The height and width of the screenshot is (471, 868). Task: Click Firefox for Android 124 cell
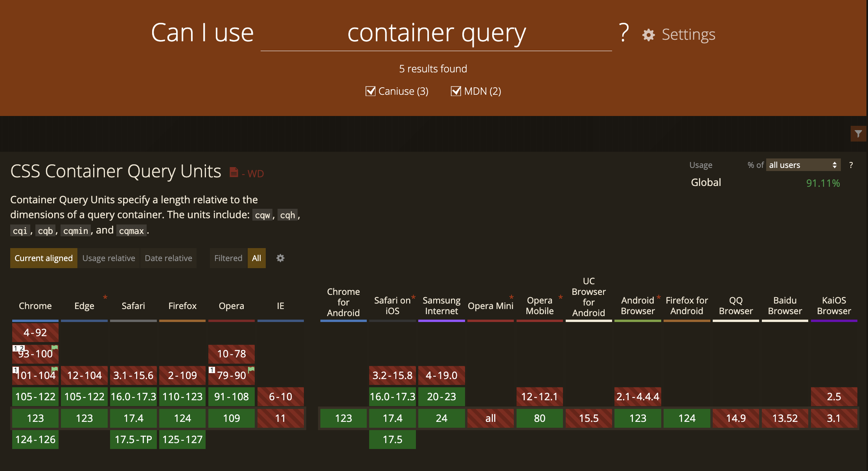click(x=687, y=418)
